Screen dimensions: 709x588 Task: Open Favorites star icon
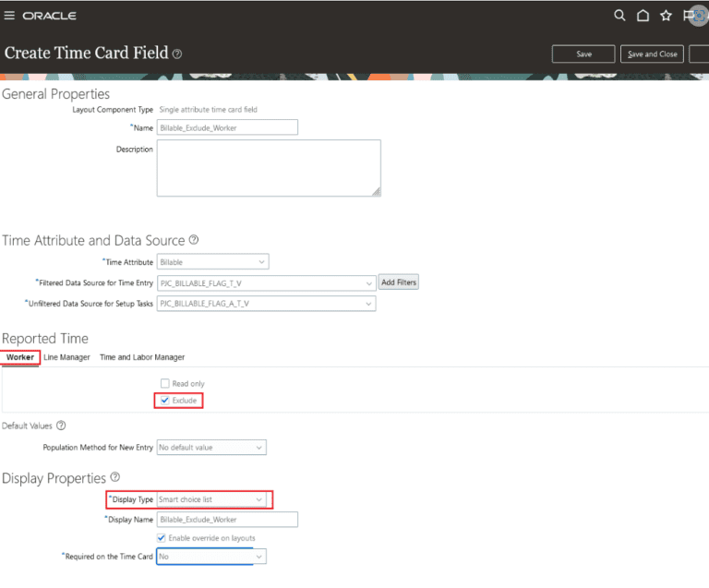point(666,16)
